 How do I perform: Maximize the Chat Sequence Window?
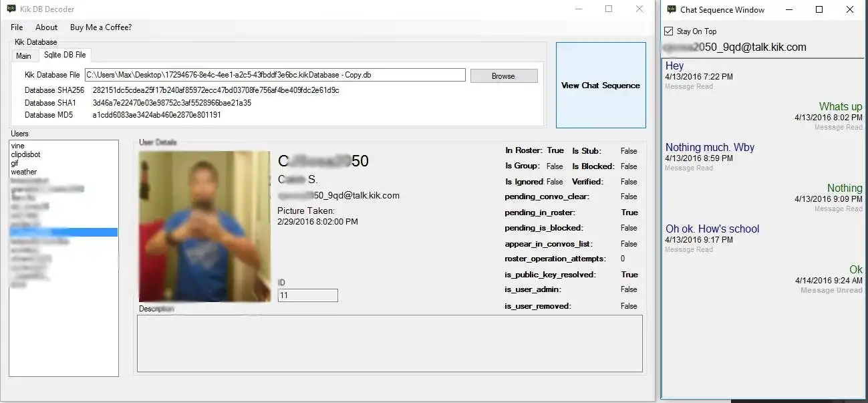[x=819, y=9]
